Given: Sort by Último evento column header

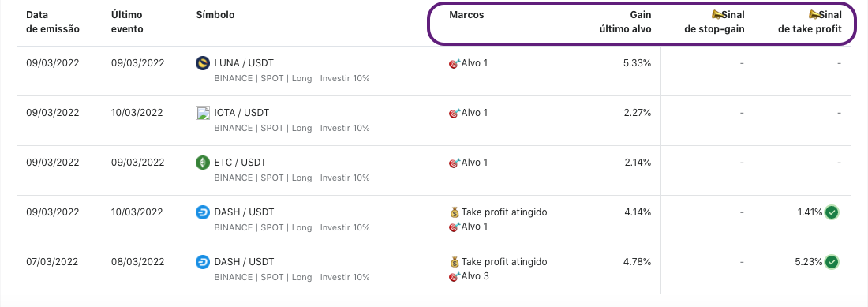Looking at the screenshot, I should tap(127, 22).
